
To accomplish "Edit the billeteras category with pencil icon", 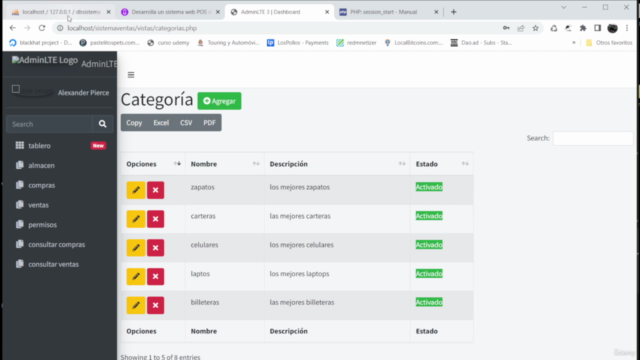I will [136, 305].
